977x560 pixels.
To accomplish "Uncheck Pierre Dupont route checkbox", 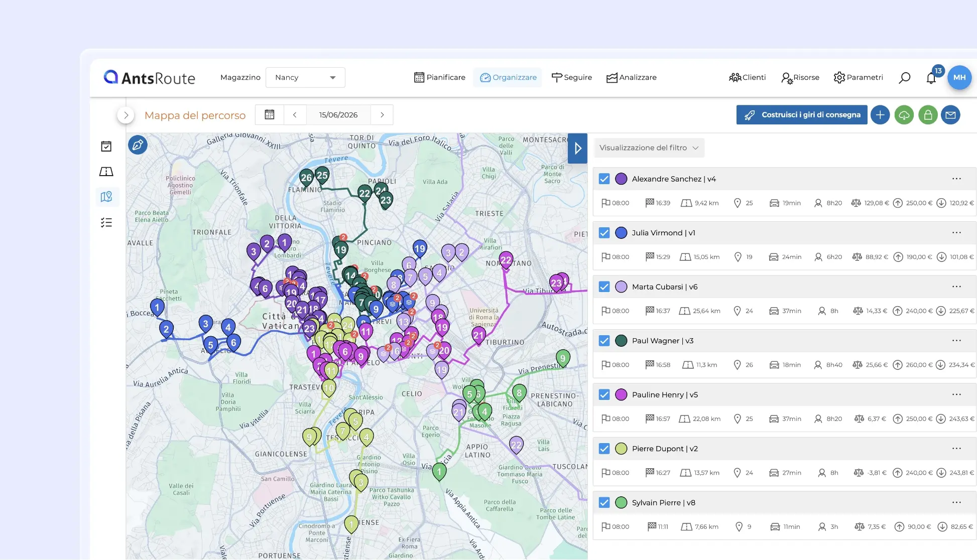I will pos(604,449).
